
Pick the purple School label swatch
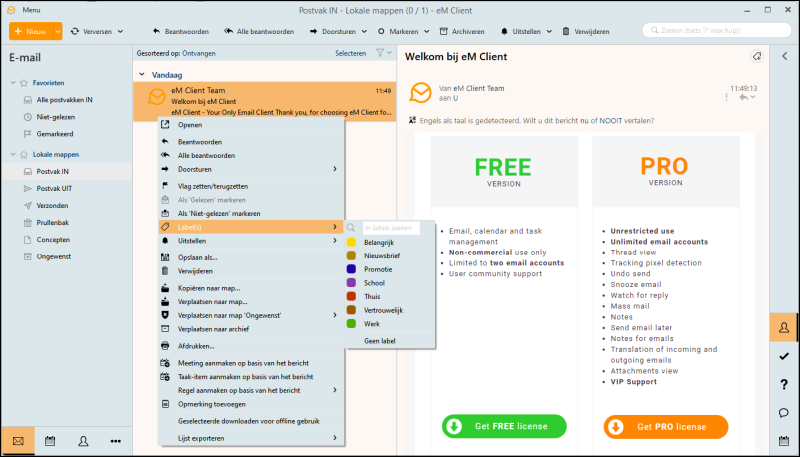pyautogui.click(x=351, y=283)
